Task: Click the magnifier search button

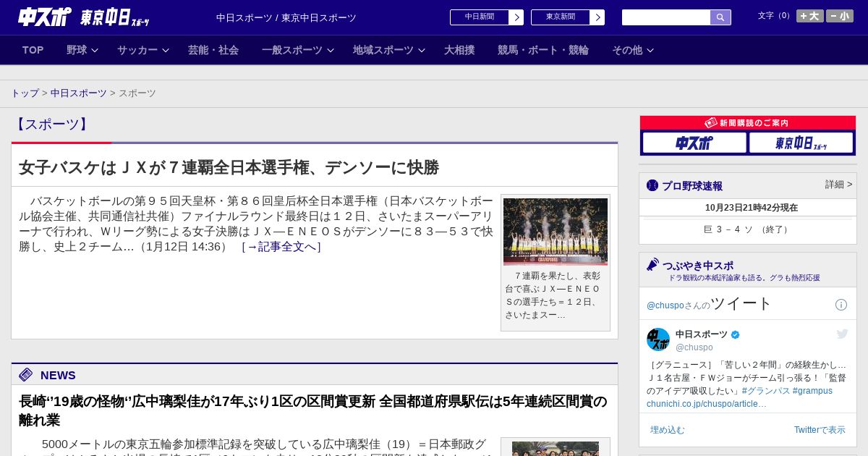Action: (x=720, y=17)
